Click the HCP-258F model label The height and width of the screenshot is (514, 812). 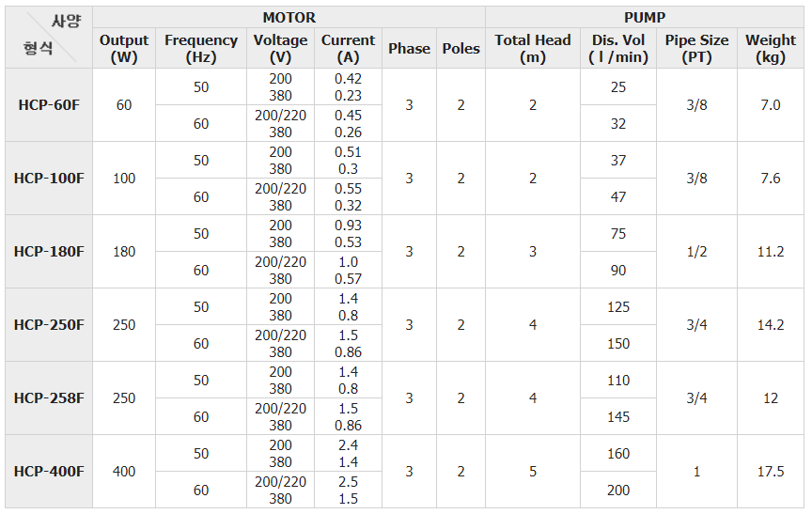(x=49, y=398)
